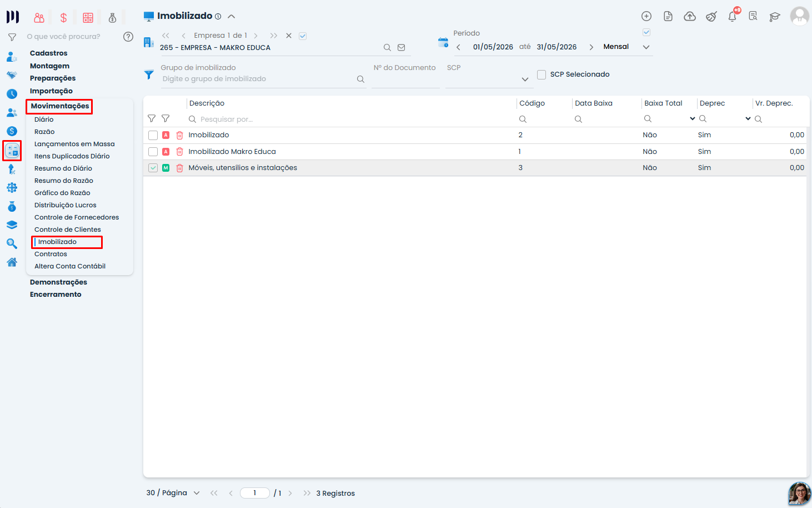Screen dimensions: 812x508
Task: Select the Imobilizado Makro Educa row checkbox
Action: (153, 152)
